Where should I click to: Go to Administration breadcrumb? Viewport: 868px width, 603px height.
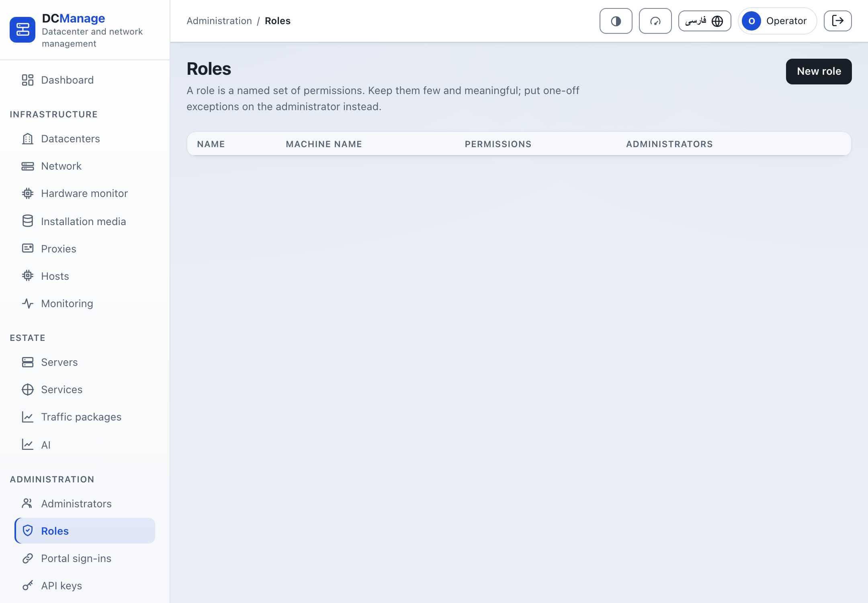219,21
